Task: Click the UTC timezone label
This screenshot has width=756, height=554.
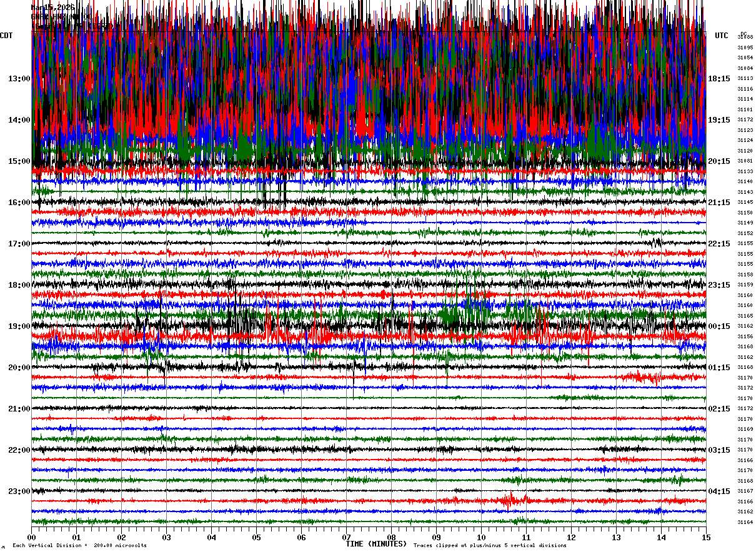Action: (x=722, y=36)
